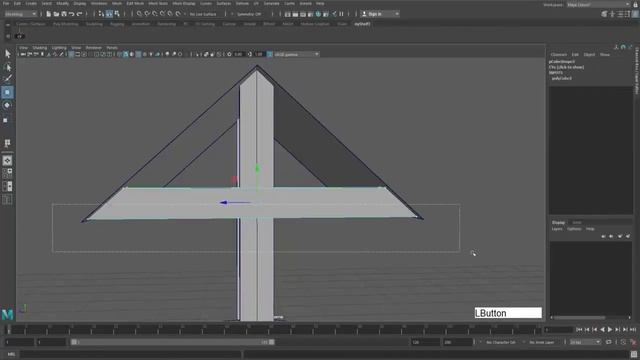Viewport: 640px width, 360px height.
Task: Open the sRGB gamma view transform dropdown
Action: click(296, 54)
